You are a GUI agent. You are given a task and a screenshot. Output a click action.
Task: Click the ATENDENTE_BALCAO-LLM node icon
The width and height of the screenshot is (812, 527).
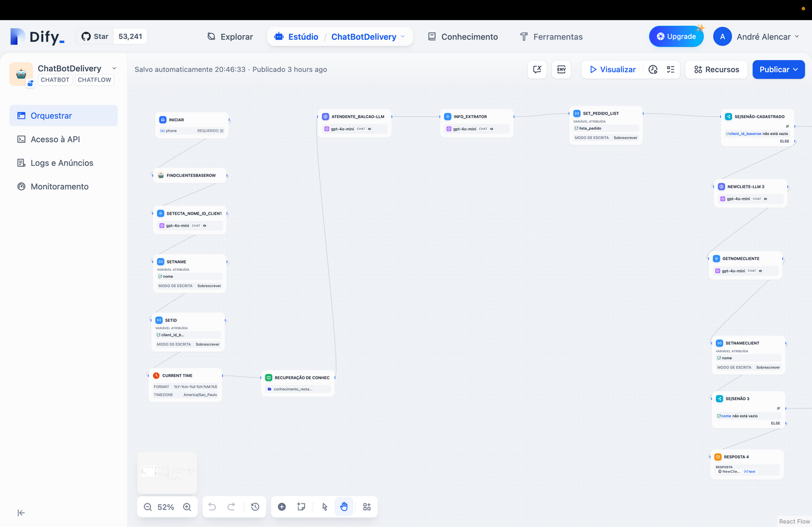pos(325,116)
